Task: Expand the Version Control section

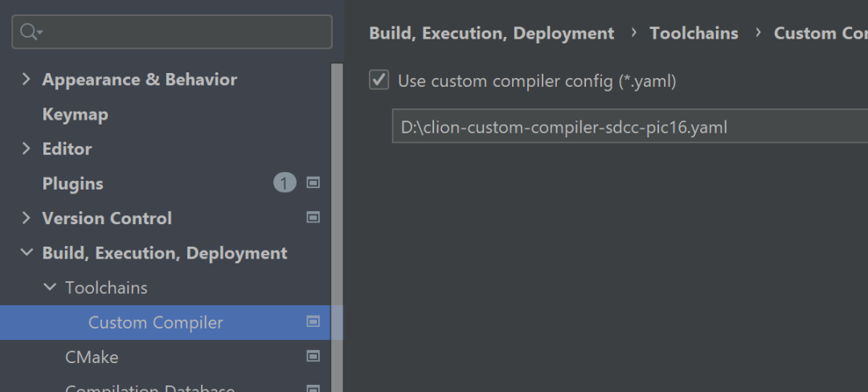Action: (26, 218)
